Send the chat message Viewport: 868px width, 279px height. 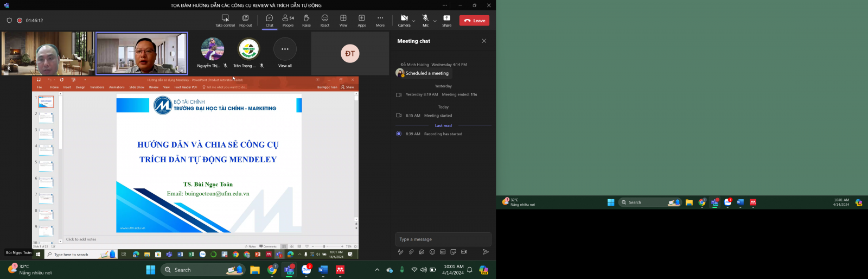[x=486, y=252]
